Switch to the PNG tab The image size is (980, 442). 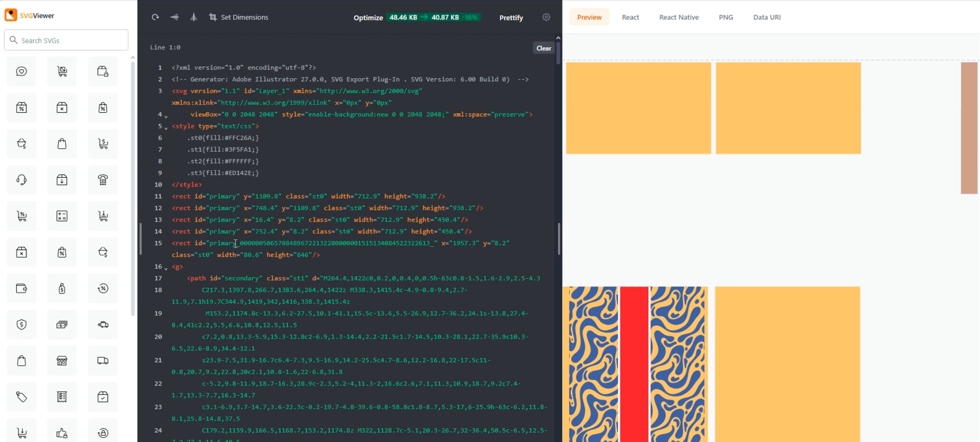pos(725,17)
